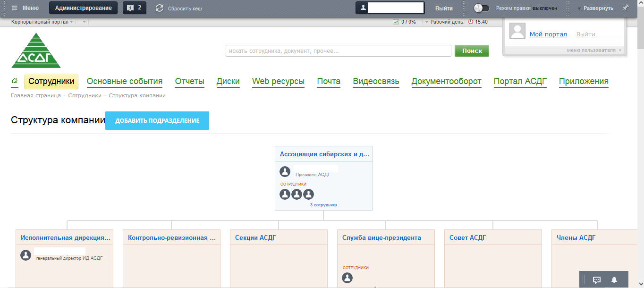Toggle Режим правки edit mode switch
This screenshot has height=288, width=644.
coord(482,8)
